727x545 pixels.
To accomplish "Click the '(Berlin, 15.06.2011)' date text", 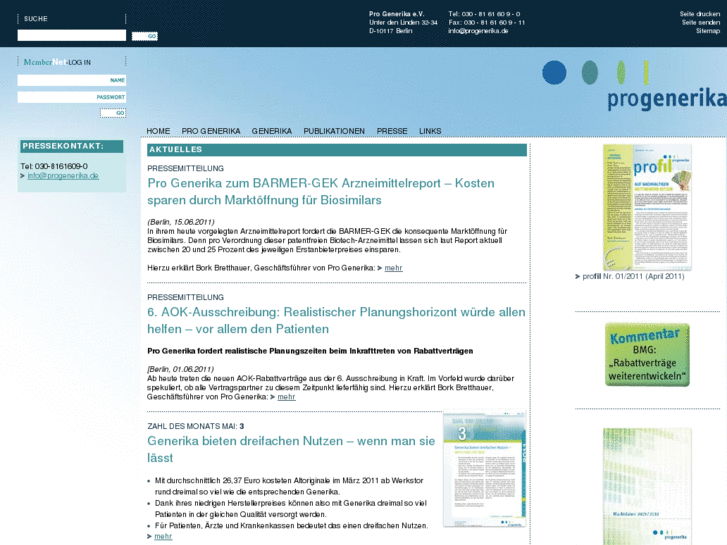I will click(x=181, y=222).
